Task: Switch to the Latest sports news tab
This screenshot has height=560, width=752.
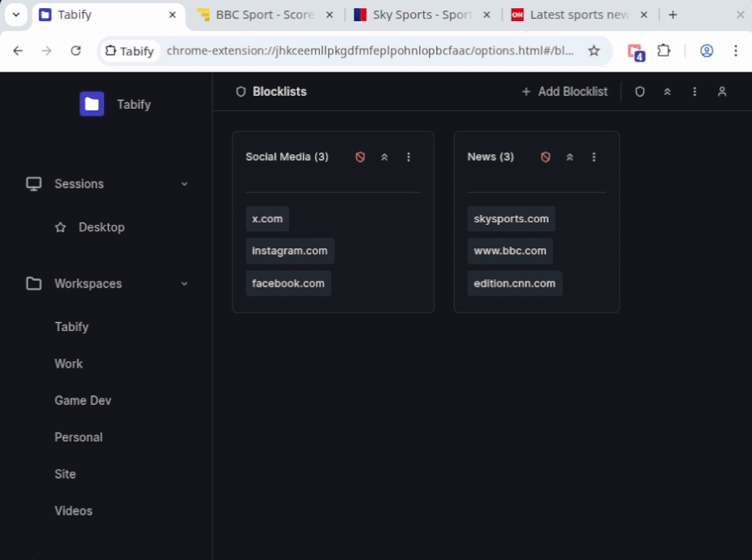Action: click(x=579, y=15)
